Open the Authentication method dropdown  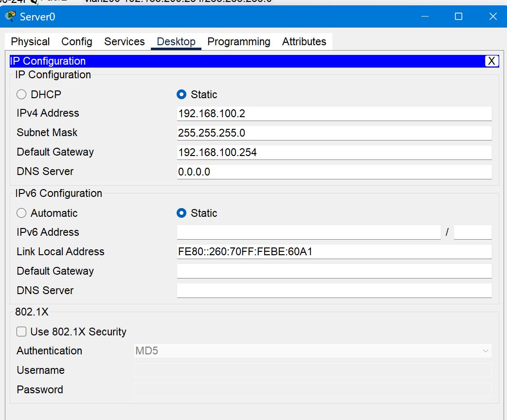pos(485,350)
